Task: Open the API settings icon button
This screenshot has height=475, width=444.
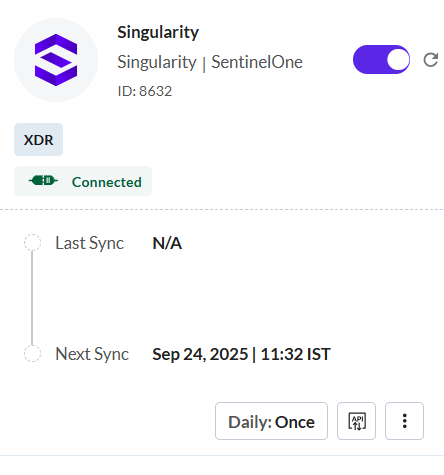Action: click(x=356, y=421)
